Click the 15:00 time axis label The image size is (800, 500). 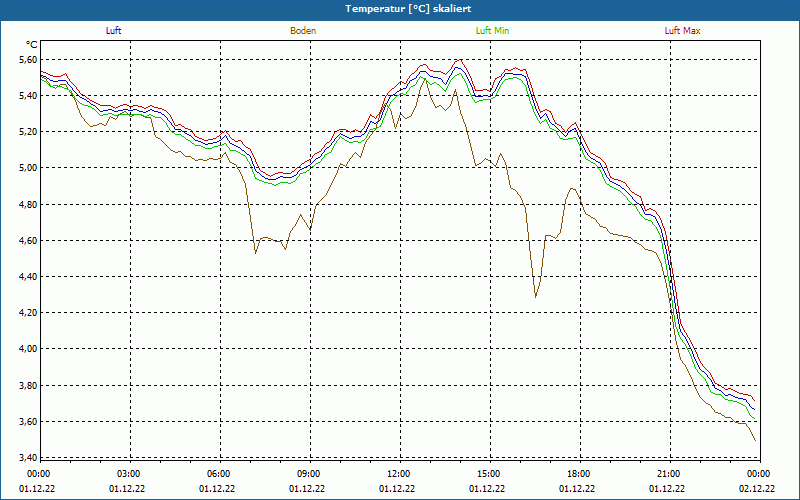(x=489, y=474)
